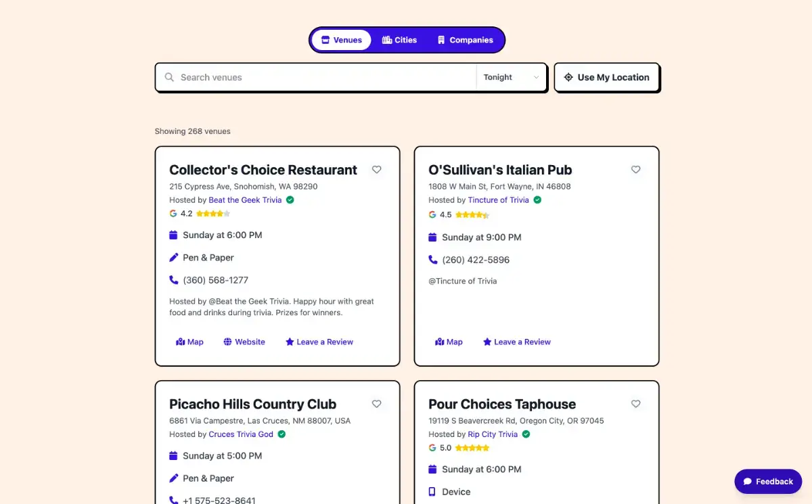Click the star rating for Collector's Choice Restaurant
The image size is (812, 504).
coord(213,214)
